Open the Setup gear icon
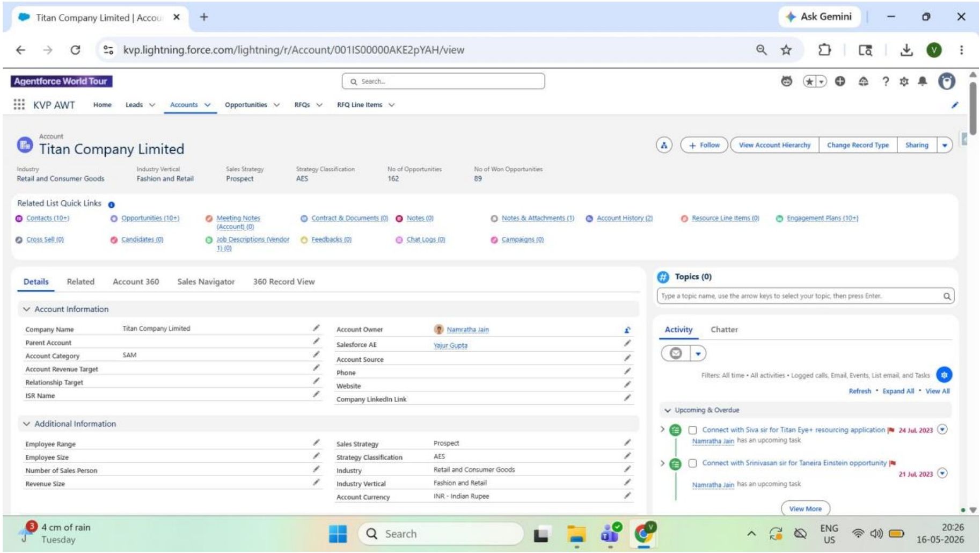 [x=904, y=82]
